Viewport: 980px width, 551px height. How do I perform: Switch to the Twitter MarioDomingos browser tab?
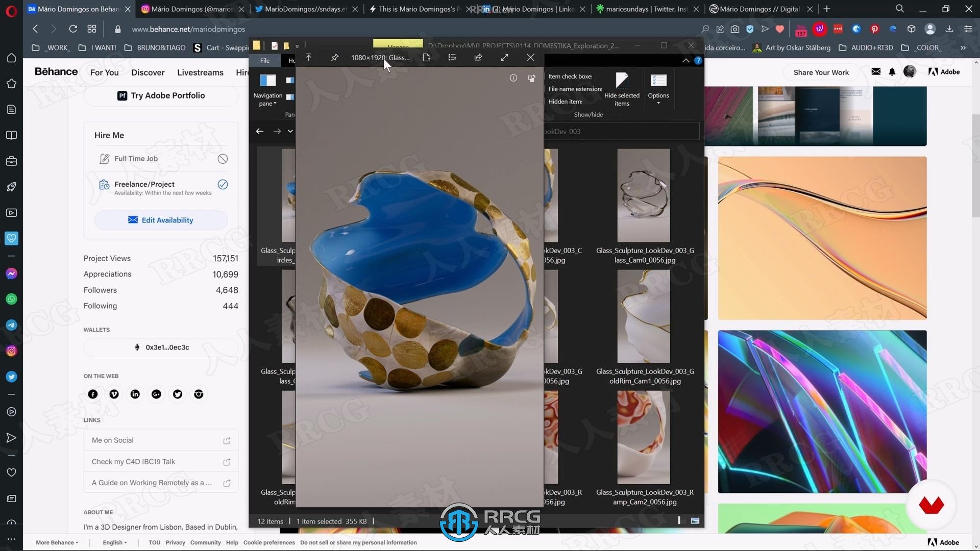coord(306,9)
